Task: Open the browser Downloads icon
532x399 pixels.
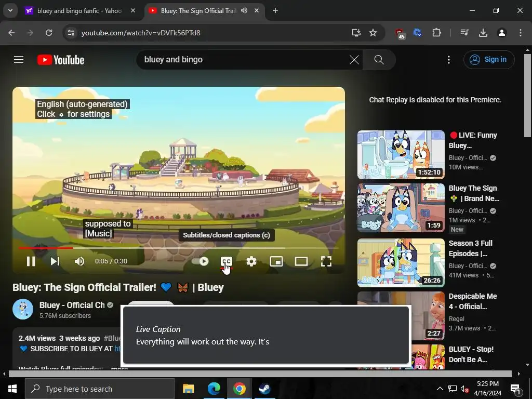Action: click(483, 33)
